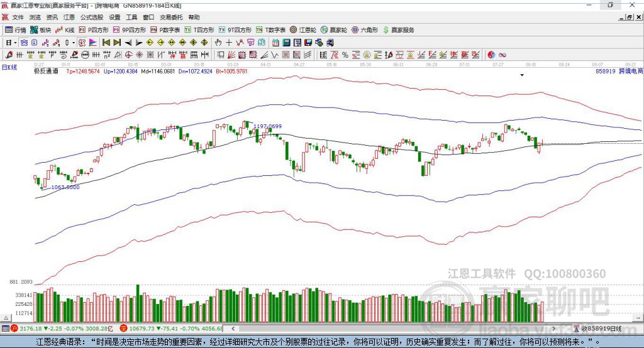Click the Bt=1005.9781 value
This screenshot has height=348, width=644.
[231, 72]
